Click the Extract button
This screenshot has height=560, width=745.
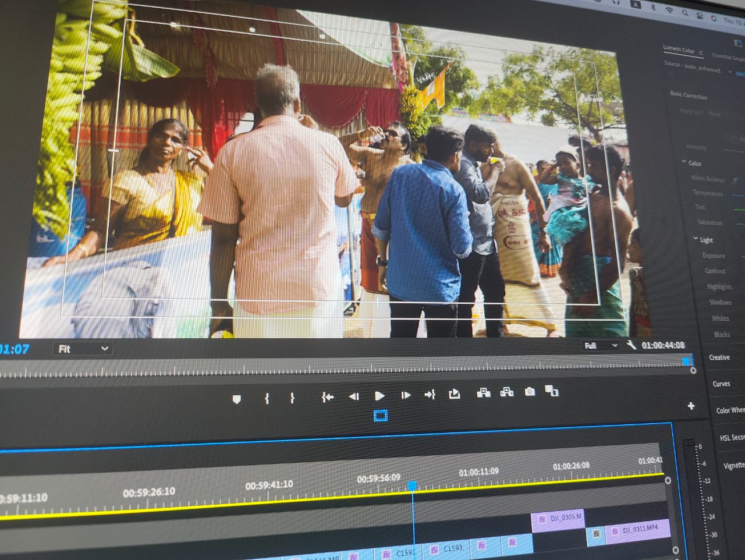pyautogui.click(x=507, y=392)
